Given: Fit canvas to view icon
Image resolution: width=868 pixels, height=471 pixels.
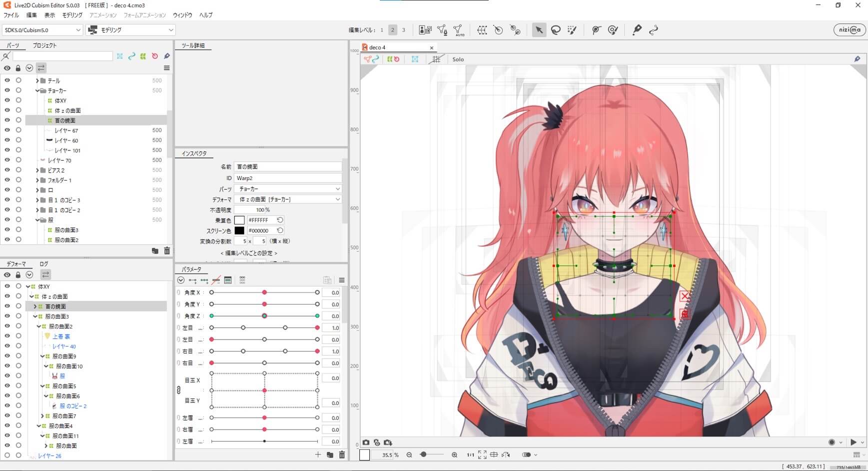Looking at the screenshot, I should tap(482, 455).
